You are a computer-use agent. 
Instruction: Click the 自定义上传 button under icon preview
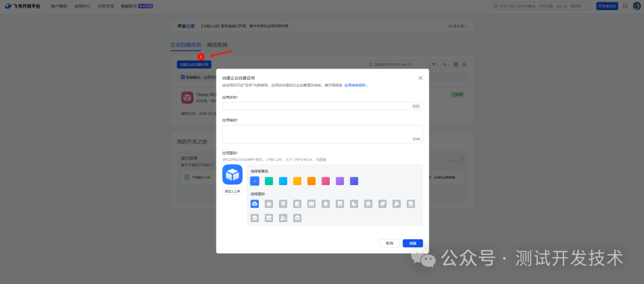233,191
